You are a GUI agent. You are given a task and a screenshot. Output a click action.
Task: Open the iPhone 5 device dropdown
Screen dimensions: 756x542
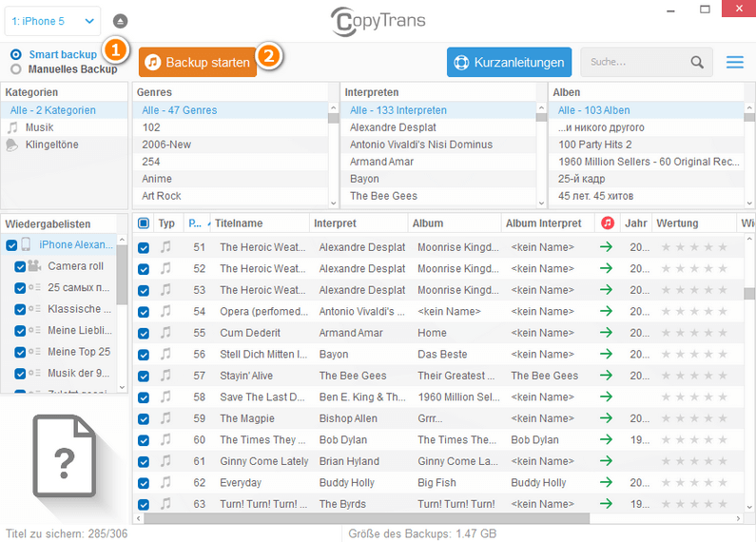pos(52,21)
